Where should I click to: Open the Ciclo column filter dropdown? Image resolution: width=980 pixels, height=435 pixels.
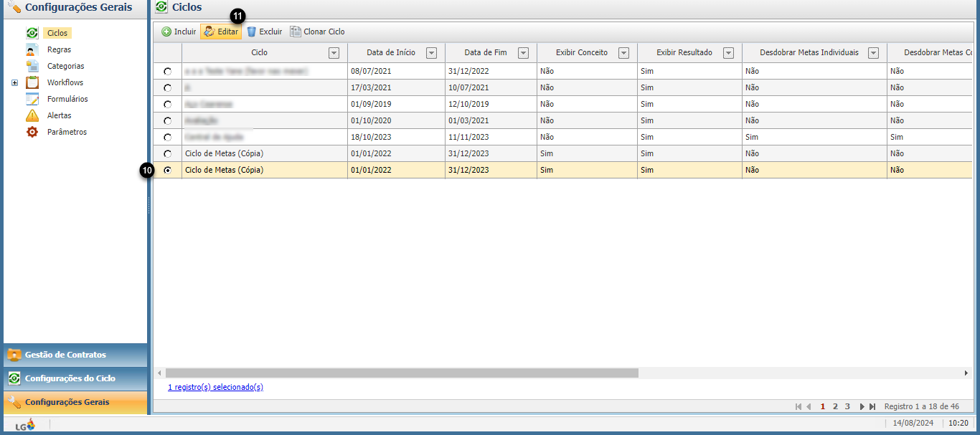(334, 53)
